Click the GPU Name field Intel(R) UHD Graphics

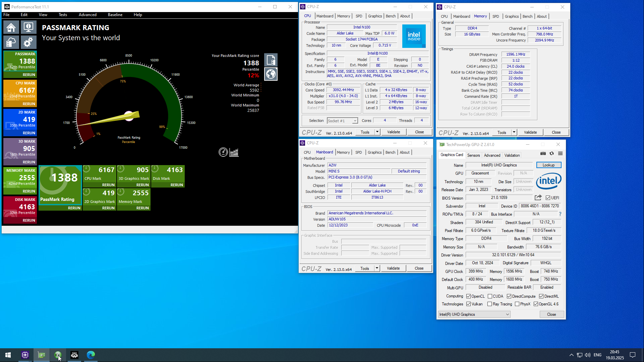tap(499, 165)
